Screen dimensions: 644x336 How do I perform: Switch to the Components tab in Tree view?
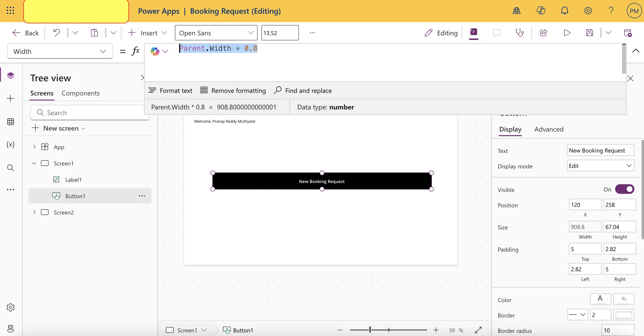coord(81,93)
